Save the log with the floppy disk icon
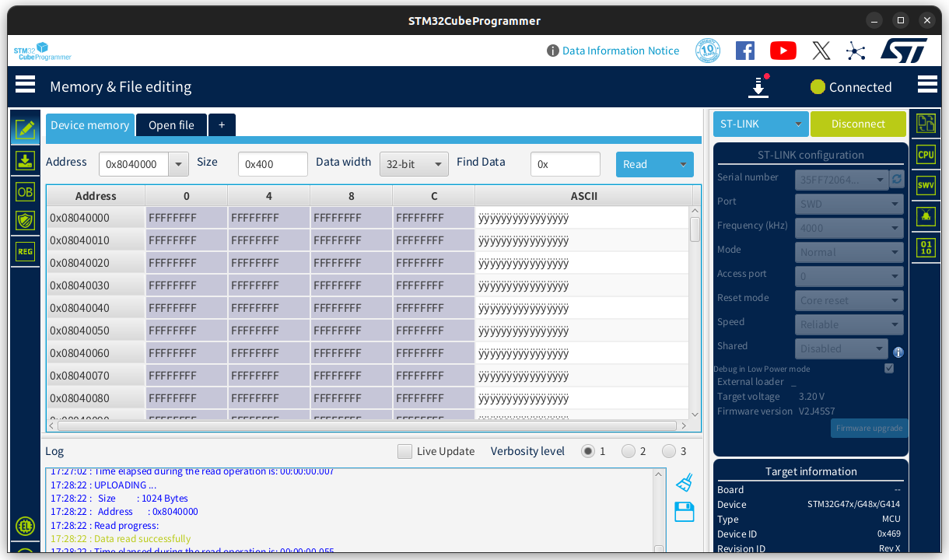This screenshot has height=560, width=949. 685,512
